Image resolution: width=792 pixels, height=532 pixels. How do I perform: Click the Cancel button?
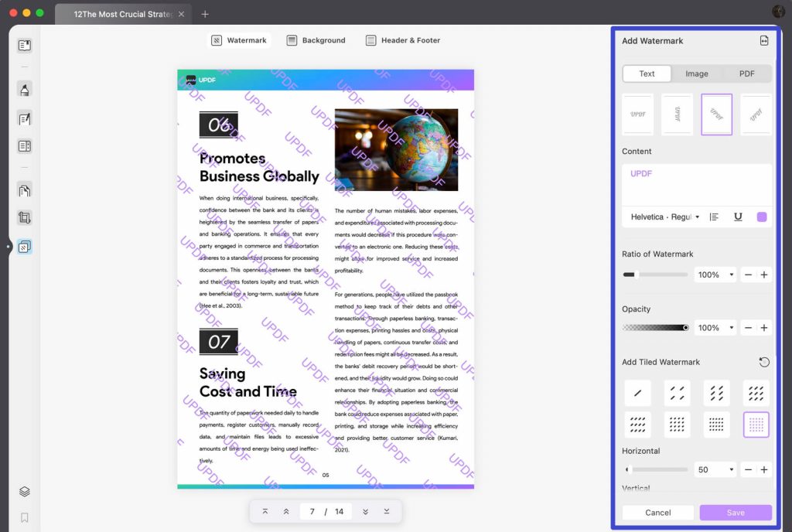click(657, 513)
